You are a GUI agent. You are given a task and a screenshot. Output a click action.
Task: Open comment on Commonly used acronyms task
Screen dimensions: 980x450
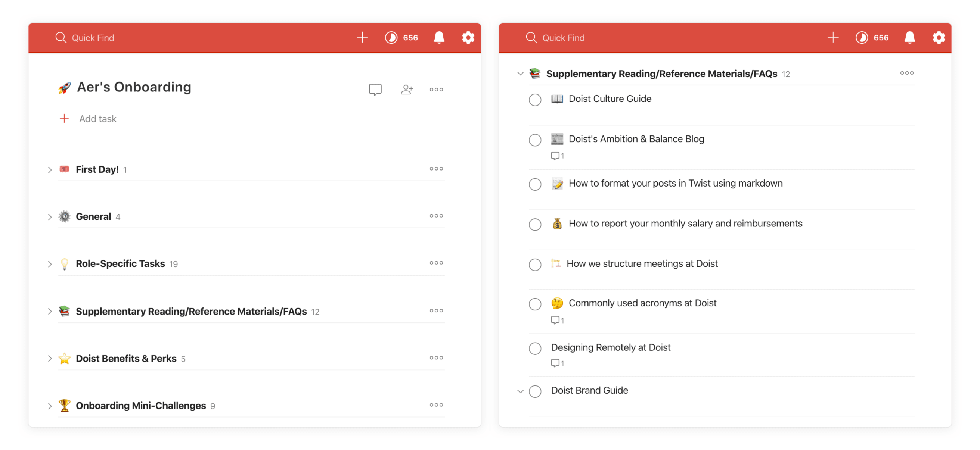point(557,320)
